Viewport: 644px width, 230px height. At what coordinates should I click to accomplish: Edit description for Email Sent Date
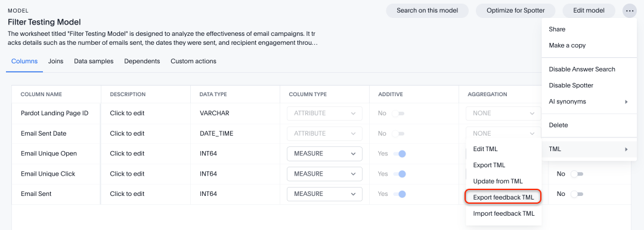(128, 133)
